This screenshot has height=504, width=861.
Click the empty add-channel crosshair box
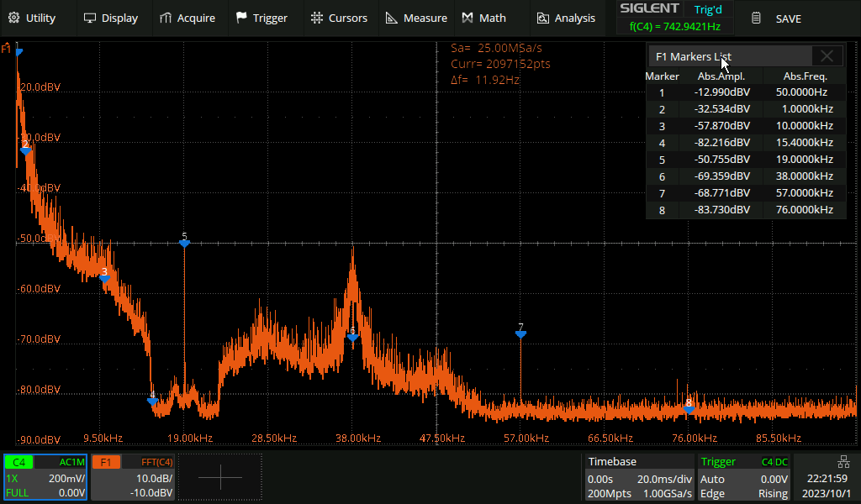coord(220,477)
